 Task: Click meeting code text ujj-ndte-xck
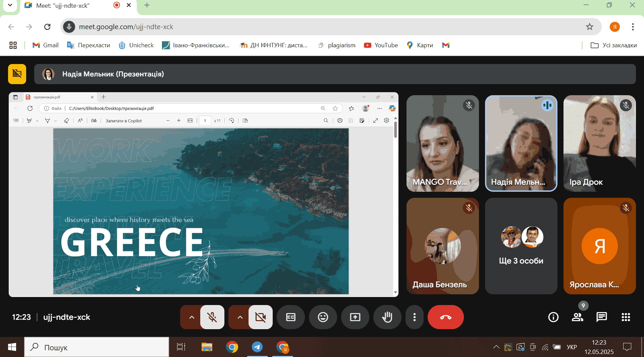(67, 317)
